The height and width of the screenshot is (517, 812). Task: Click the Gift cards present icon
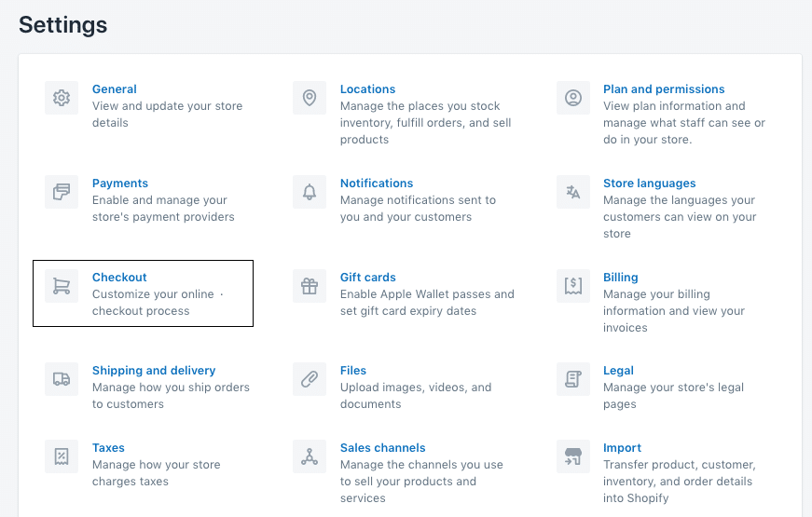(310, 286)
